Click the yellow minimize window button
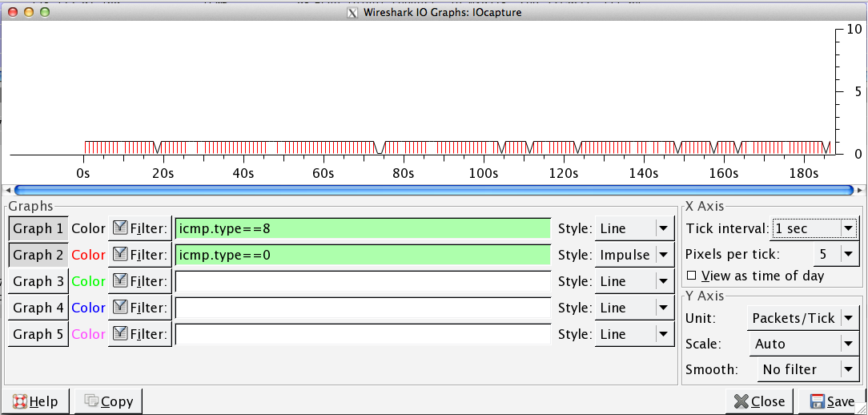Viewport: 868px width, 415px height. pyautogui.click(x=29, y=12)
